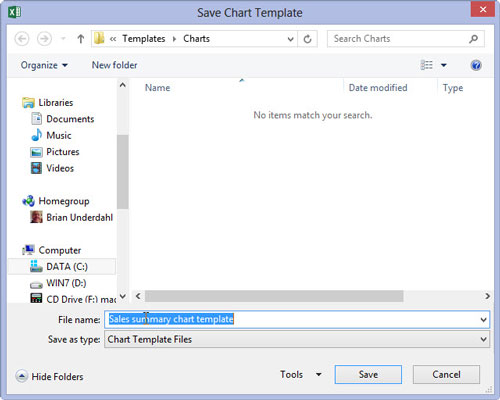The image size is (500, 400).
Task: Open the Tools menu
Action: [x=300, y=374]
